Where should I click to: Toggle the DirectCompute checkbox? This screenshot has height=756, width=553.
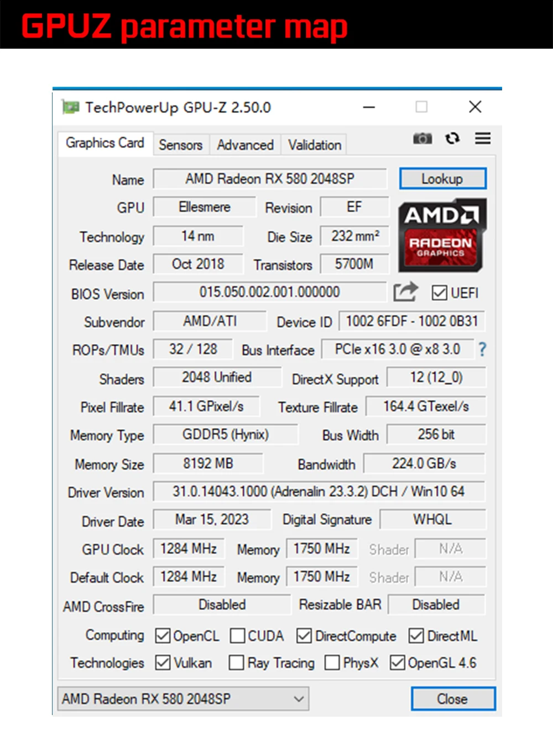(304, 635)
